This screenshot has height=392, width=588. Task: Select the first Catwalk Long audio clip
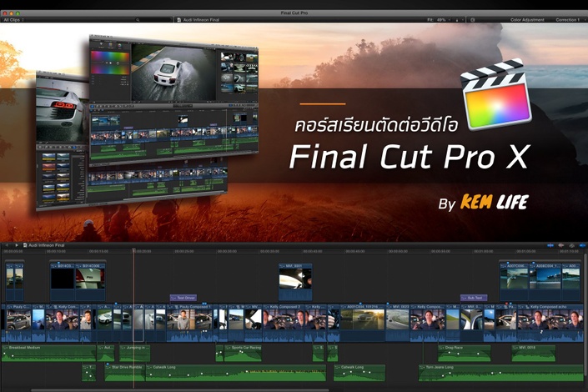tap(236, 373)
